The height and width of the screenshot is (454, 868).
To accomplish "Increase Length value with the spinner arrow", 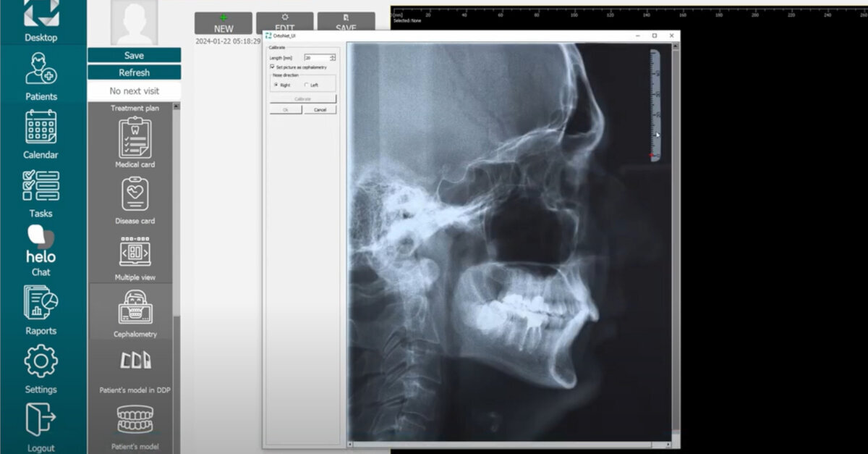I will (x=331, y=56).
